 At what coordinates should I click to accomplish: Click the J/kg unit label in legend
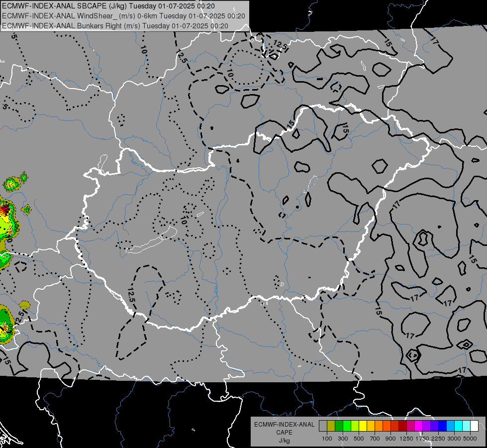pos(284,441)
